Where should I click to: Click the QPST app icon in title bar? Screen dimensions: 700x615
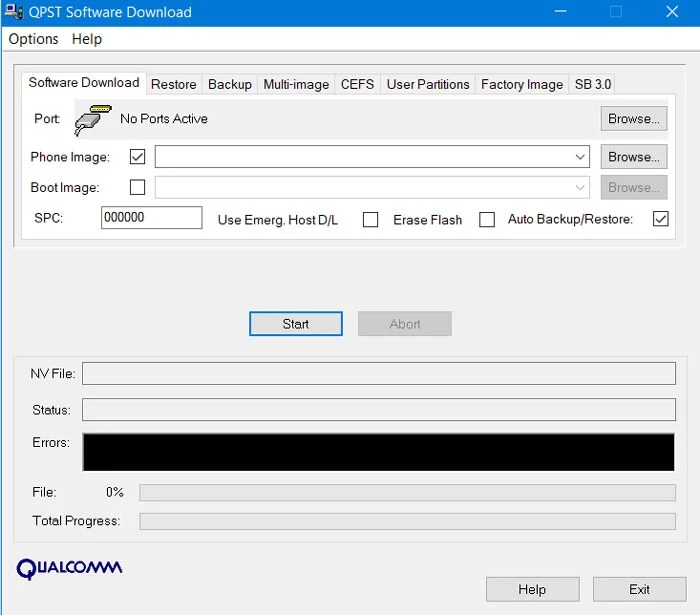click(x=14, y=11)
